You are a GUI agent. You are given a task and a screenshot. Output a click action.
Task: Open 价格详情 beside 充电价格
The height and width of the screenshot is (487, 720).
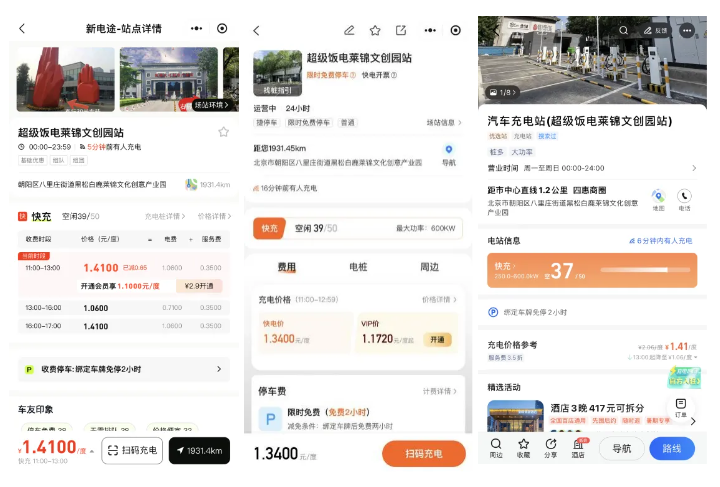(439, 300)
